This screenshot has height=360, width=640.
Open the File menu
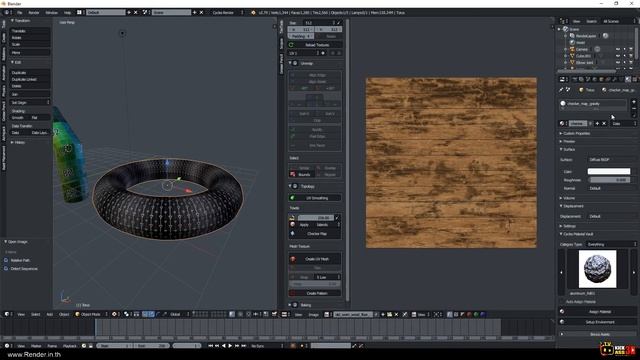click(19, 13)
